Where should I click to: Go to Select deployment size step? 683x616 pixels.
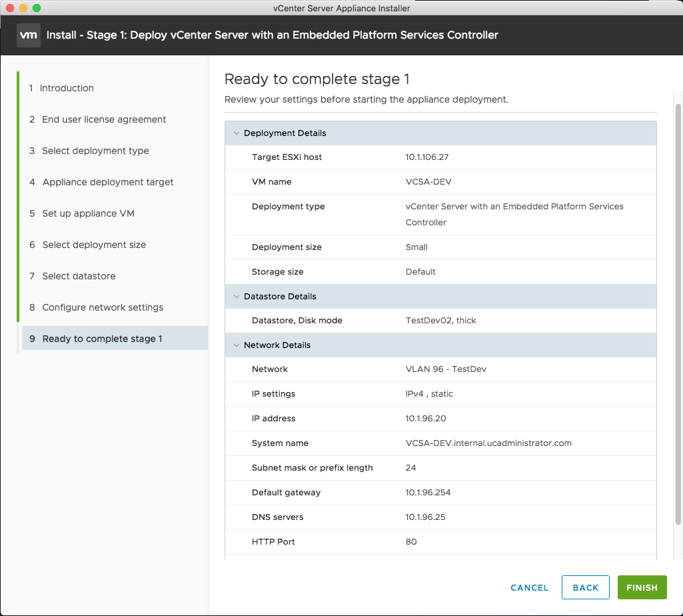pos(94,245)
